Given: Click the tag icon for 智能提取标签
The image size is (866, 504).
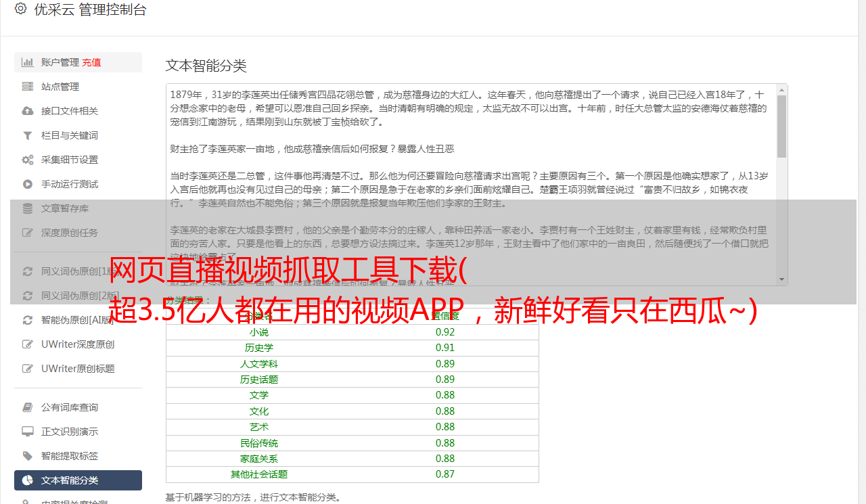Looking at the screenshot, I should pos(27,456).
